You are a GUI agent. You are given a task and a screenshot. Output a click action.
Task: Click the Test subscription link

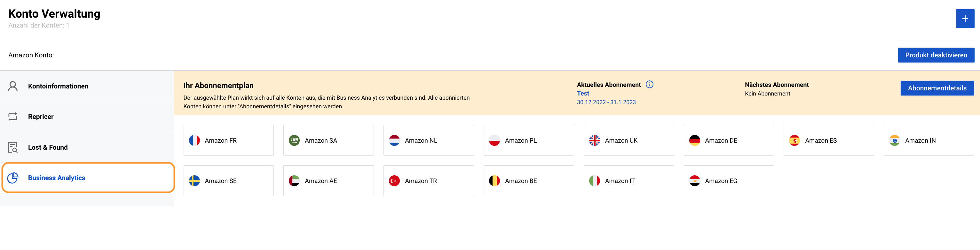click(583, 93)
